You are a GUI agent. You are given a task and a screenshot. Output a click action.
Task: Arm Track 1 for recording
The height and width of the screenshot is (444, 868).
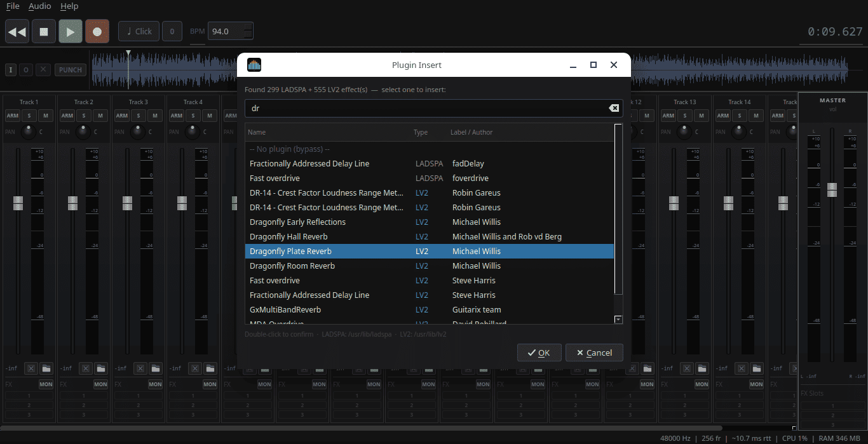tap(13, 116)
